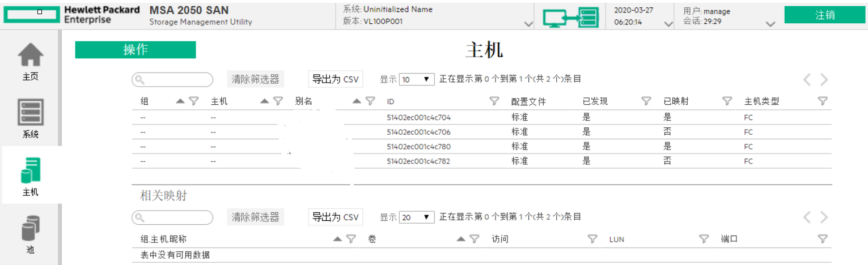The height and width of the screenshot is (265, 868).
Task: Click the 相关映射 section heading
Action: pos(164,196)
